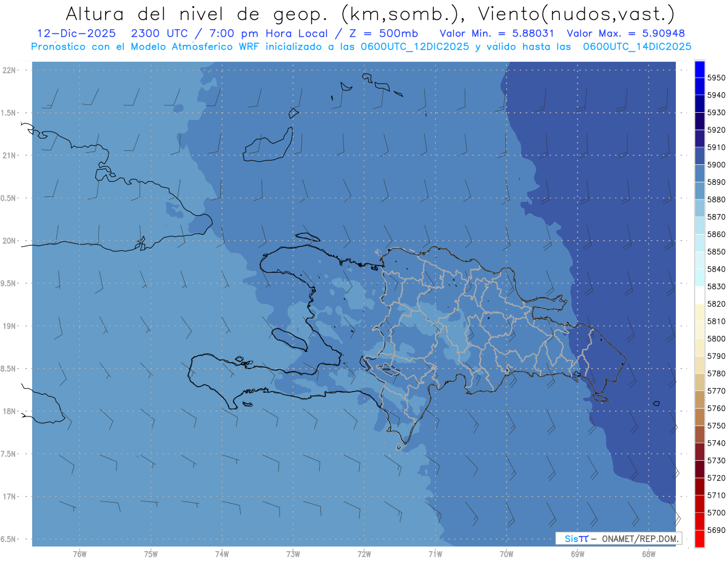The height and width of the screenshot is (562, 728).
Task: Select the 'Valor Max. = 5.90948' readout
Action: [625, 33]
